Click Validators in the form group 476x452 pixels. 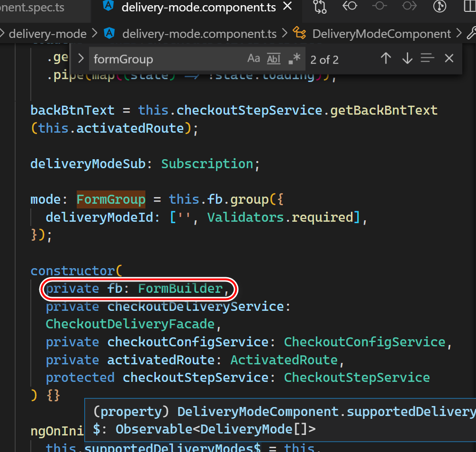point(246,217)
